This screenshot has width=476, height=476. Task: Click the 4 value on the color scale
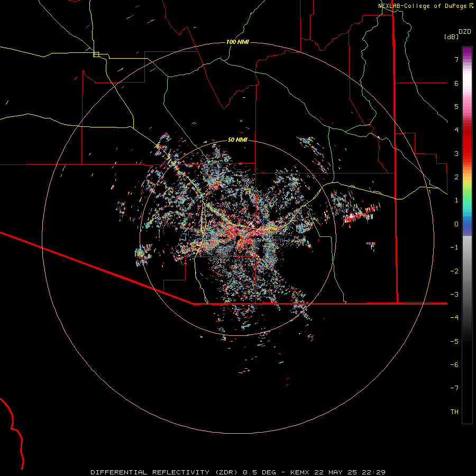click(456, 130)
